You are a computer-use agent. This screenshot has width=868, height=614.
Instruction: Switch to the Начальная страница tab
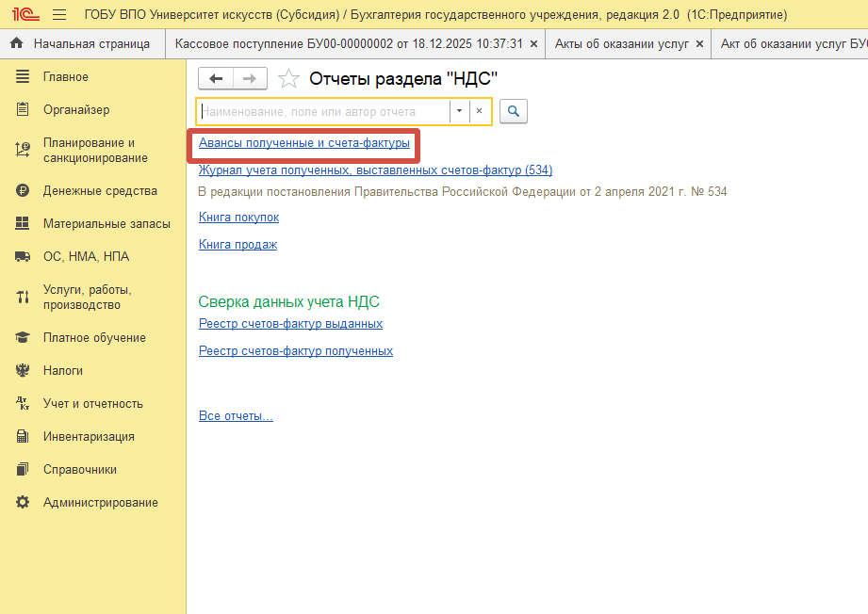point(83,43)
